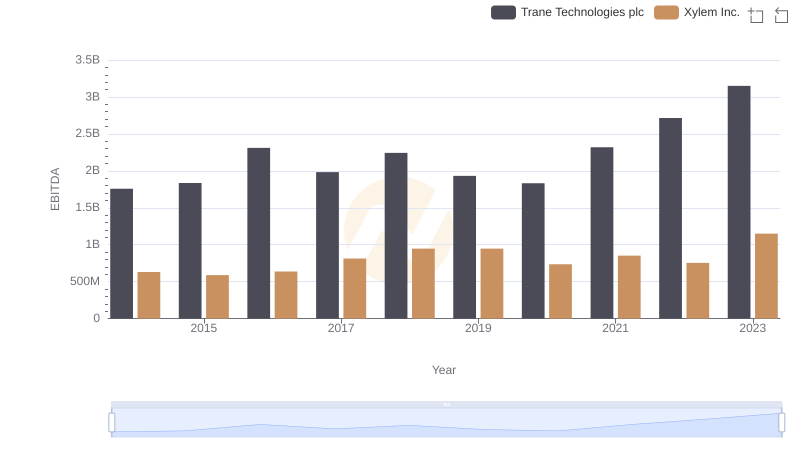Click the zoom area select icon
Image resolution: width=800 pixels, height=461 pixels.
point(756,15)
